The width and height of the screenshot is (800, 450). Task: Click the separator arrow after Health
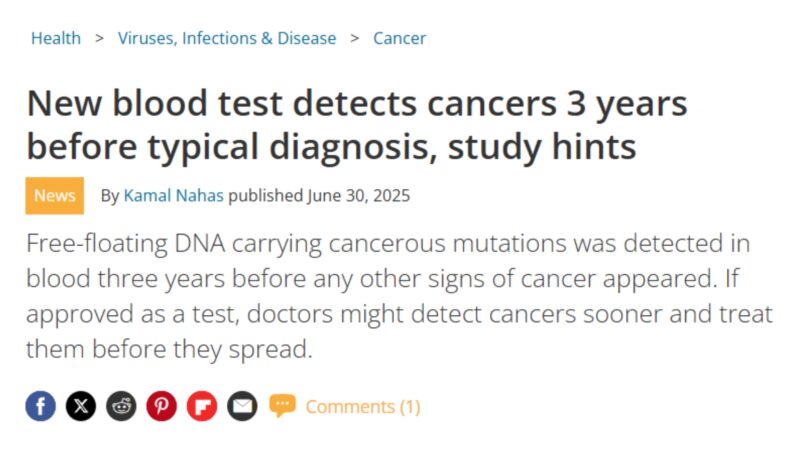[x=99, y=38]
